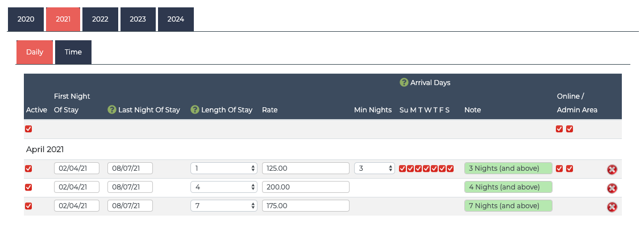Click the help icon beside Arrival Days

click(404, 82)
